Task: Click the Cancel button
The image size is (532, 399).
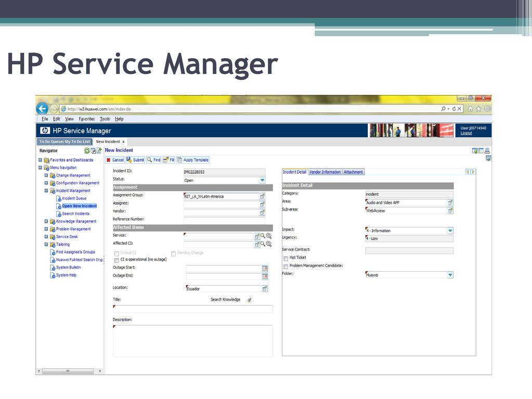Action: [115, 160]
